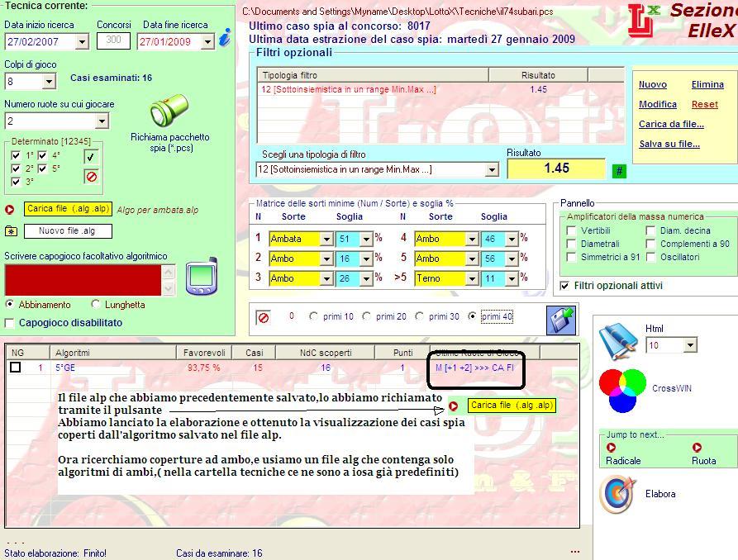This screenshot has height=560, width=738.
Task: Click the red prohibition icon in Determinato group
Action: (x=91, y=177)
